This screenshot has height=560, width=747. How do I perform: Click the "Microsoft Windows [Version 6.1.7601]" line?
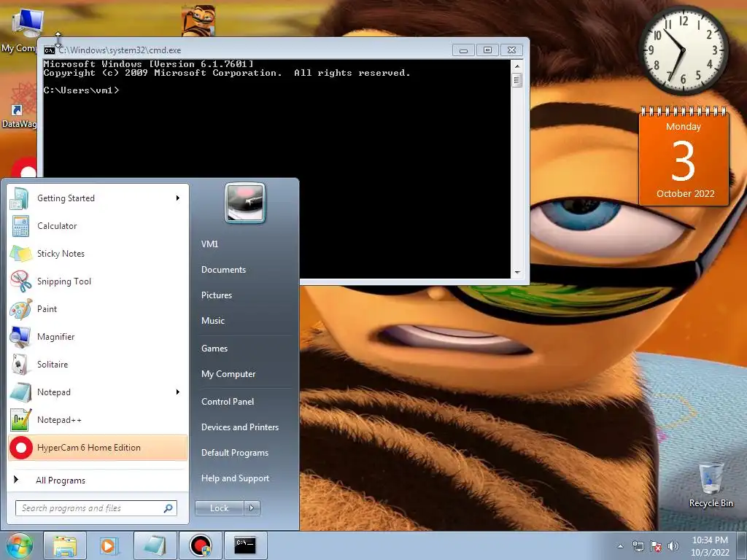pyautogui.click(x=148, y=64)
